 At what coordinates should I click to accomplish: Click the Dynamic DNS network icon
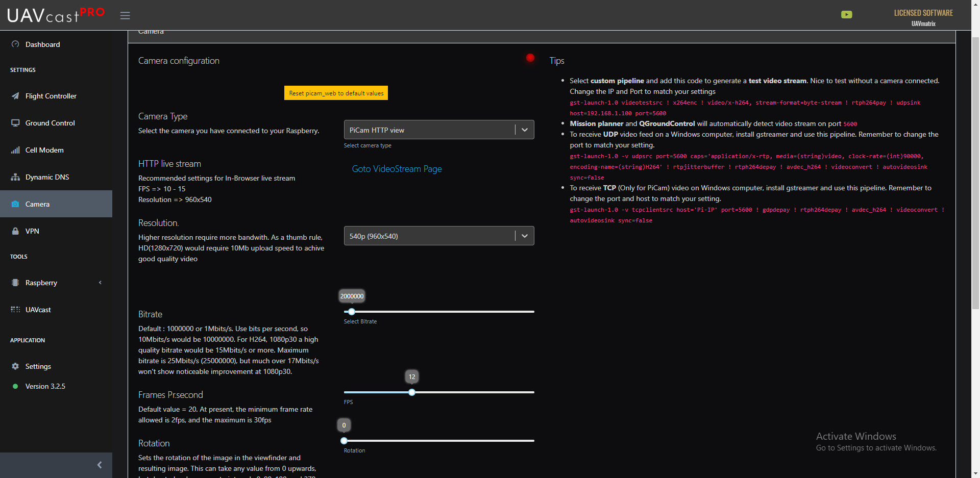[15, 177]
